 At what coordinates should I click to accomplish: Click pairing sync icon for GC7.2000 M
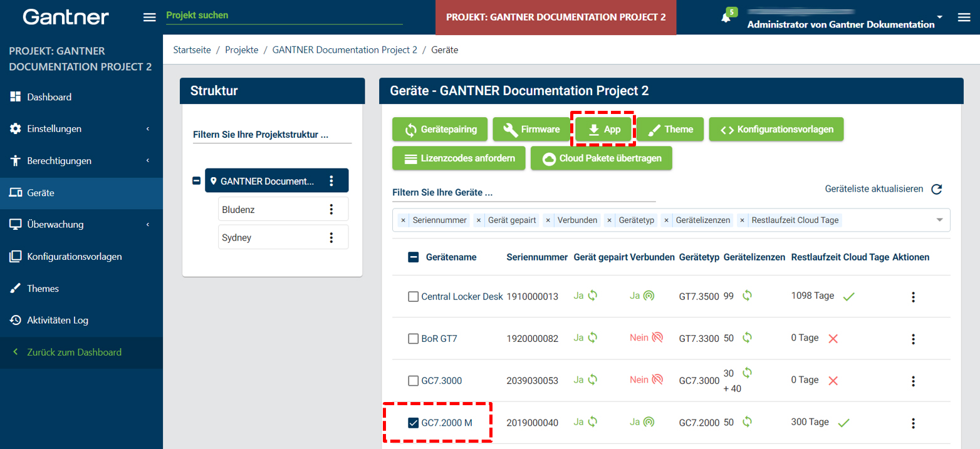pyautogui.click(x=592, y=422)
